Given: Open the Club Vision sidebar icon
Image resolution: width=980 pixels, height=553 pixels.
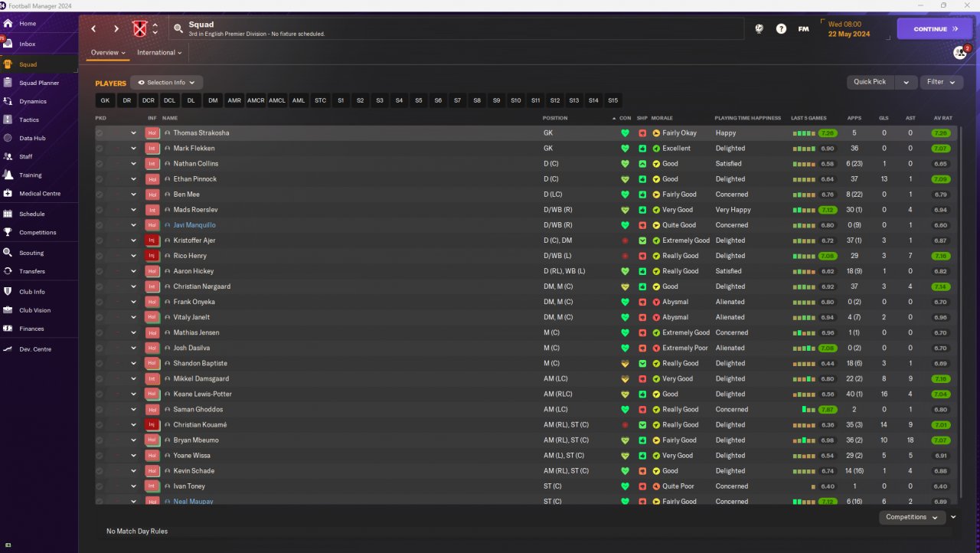Looking at the screenshot, I should pos(8,310).
